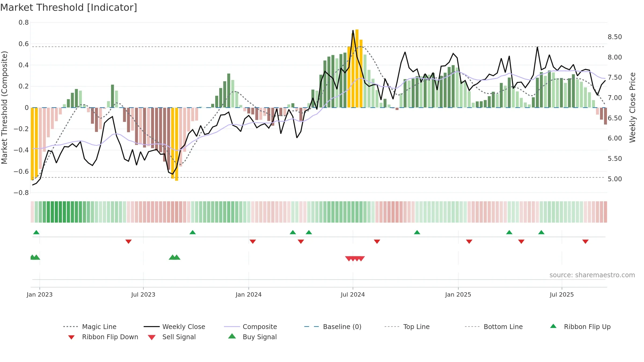Viewport: 644px width, 362px height.
Task: Click the green ribbon flip up marker near Oct 2023
Action: [193, 232]
